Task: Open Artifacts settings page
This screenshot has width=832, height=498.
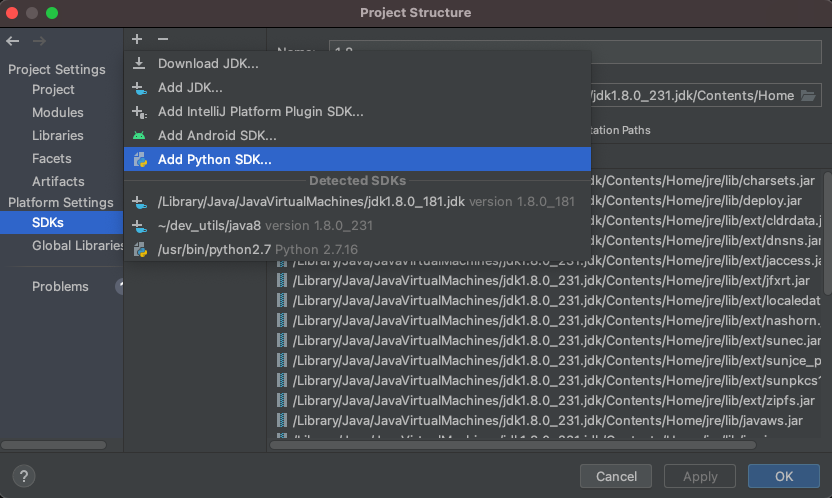Action: tap(58, 181)
